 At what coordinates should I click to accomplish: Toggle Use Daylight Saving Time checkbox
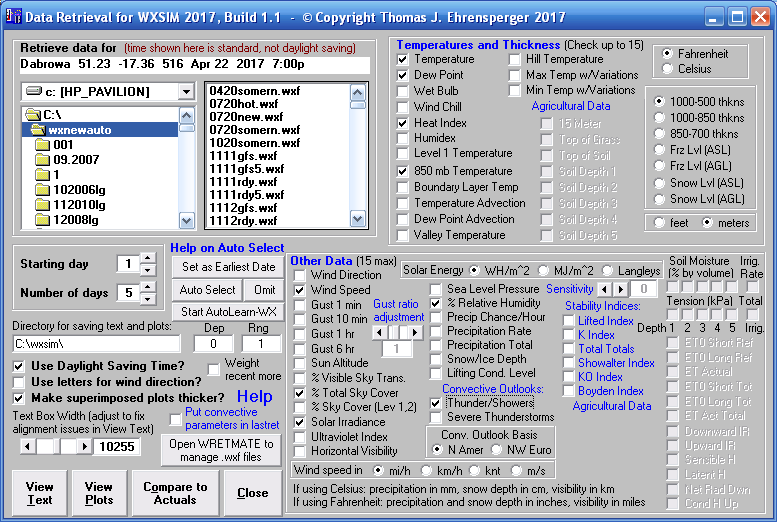click(x=19, y=366)
